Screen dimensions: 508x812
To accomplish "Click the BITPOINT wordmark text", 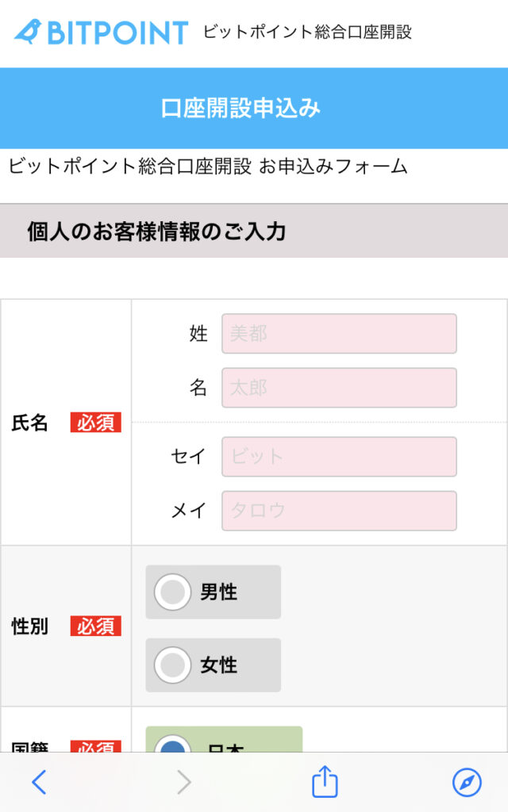I will pos(117,33).
